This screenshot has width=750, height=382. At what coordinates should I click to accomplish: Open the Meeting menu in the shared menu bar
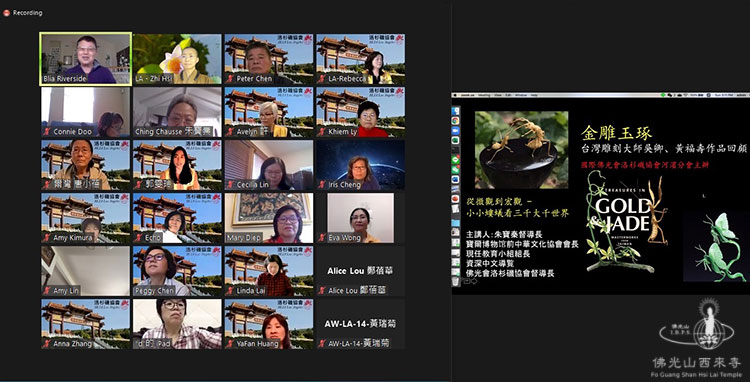[x=484, y=95]
